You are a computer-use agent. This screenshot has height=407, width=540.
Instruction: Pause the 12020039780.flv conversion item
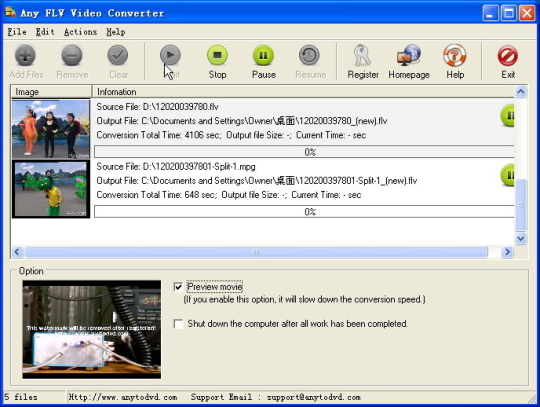507,115
